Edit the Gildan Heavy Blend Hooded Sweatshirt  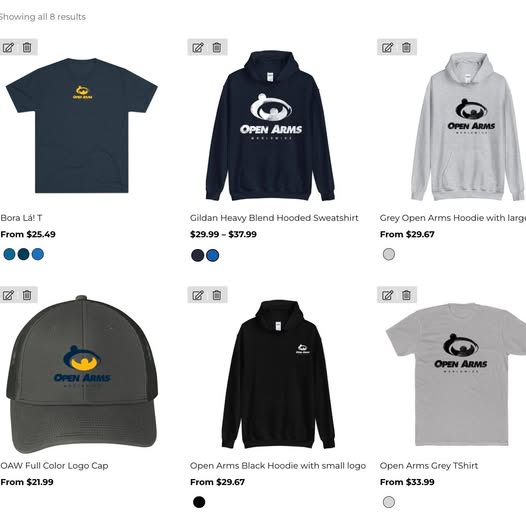point(198,47)
